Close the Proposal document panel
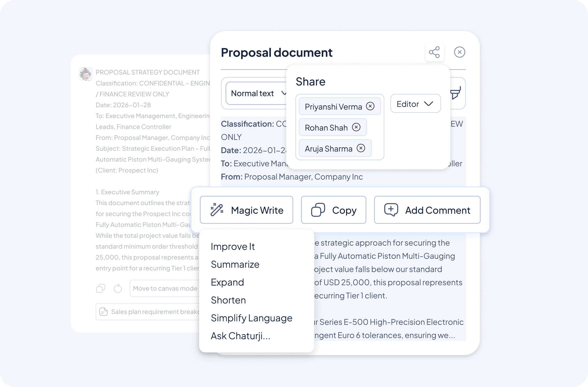 459,52
